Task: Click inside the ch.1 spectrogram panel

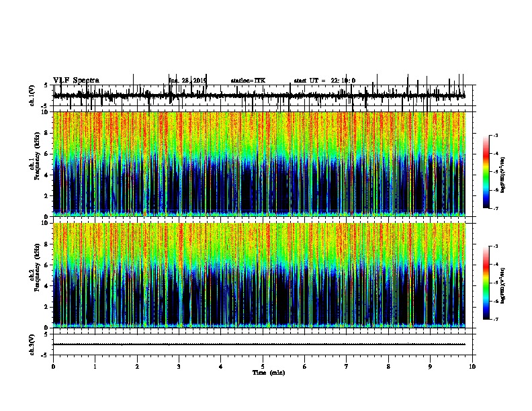Action: [x=263, y=164]
